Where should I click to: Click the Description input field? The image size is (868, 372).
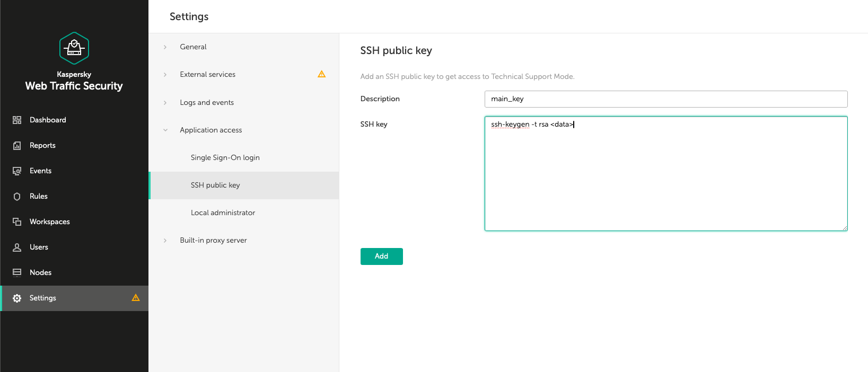coord(665,99)
